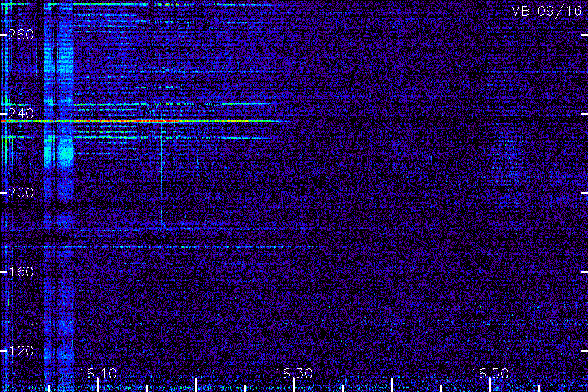Click the 18:50 time axis label
This screenshot has width=588, height=392.
[490, 374]
